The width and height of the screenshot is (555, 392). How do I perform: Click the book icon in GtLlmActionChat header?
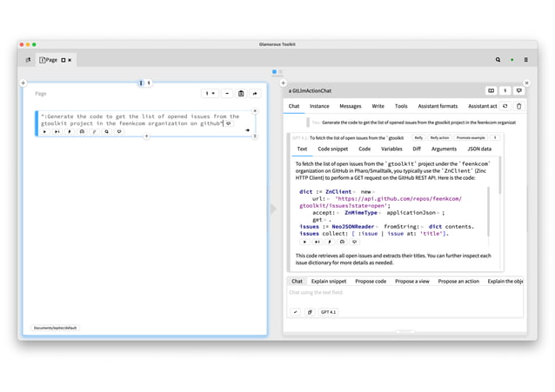point(491,90)
